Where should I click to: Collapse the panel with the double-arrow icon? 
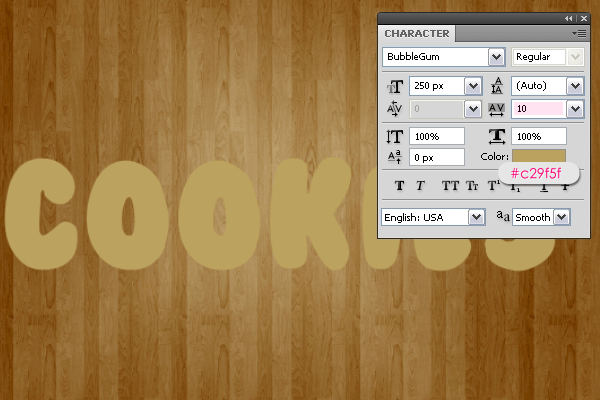tap(569, 18)
